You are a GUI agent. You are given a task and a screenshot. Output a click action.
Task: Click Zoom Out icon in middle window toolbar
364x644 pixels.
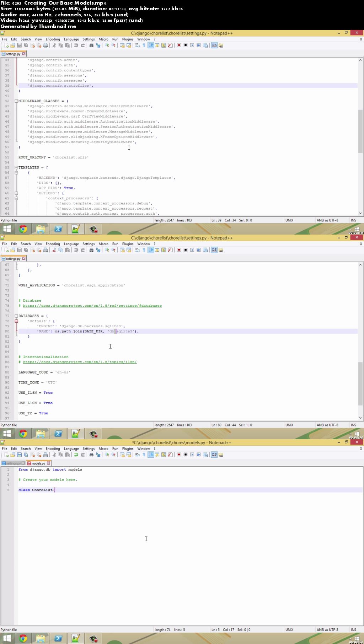coord(113,250)
